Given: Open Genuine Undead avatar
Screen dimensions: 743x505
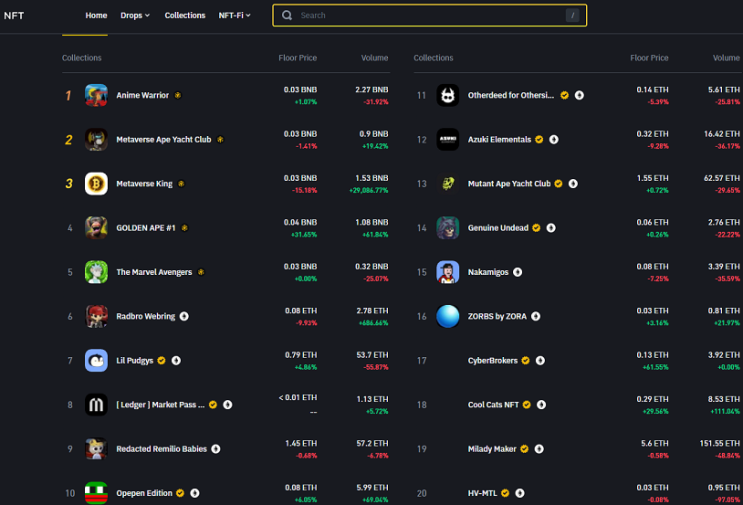Looking at the screenshot, I should (x=448, y=228).
